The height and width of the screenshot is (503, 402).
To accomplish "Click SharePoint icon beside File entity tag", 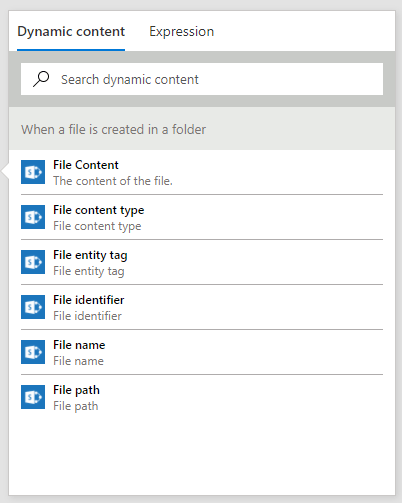I will pyautogui.click(x=33, y=262).
